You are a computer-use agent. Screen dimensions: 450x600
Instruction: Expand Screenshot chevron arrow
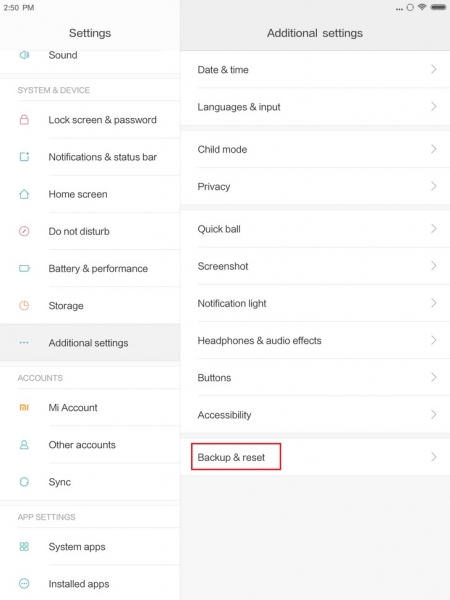(434, 266)
